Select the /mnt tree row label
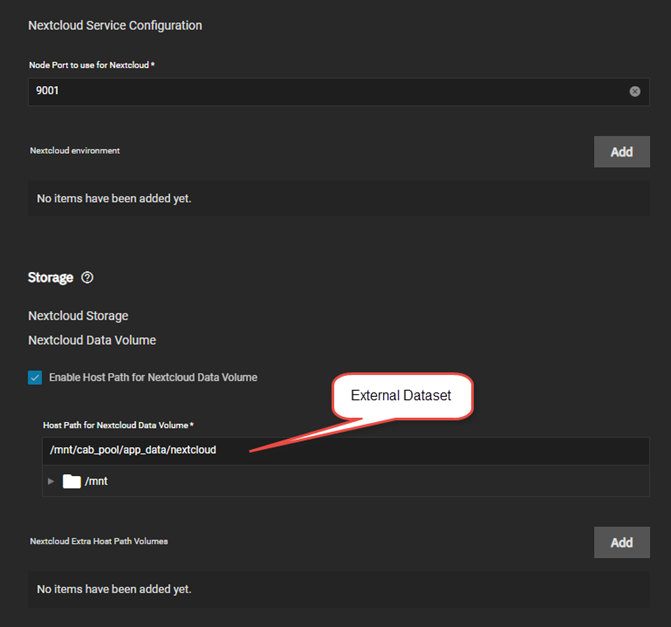Viewport: 671px width, 627px height. (96, 481)
